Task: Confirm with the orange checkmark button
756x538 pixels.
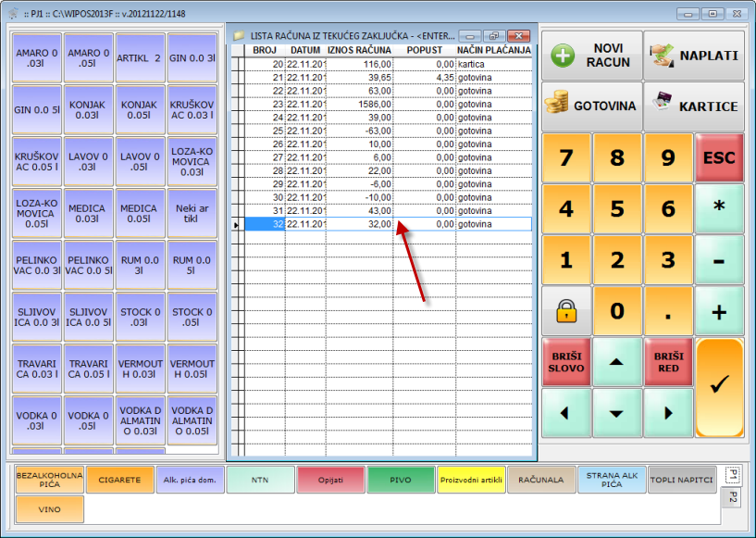Action: point(719,387)
